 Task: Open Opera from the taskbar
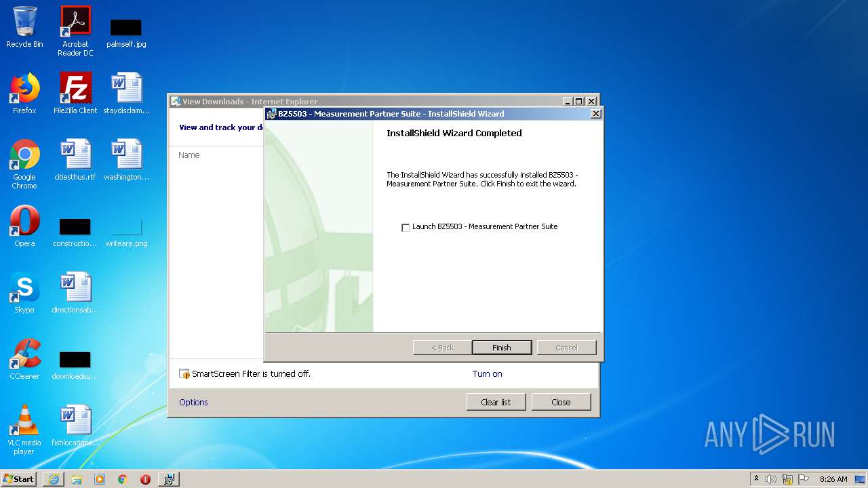coord(145,479)
